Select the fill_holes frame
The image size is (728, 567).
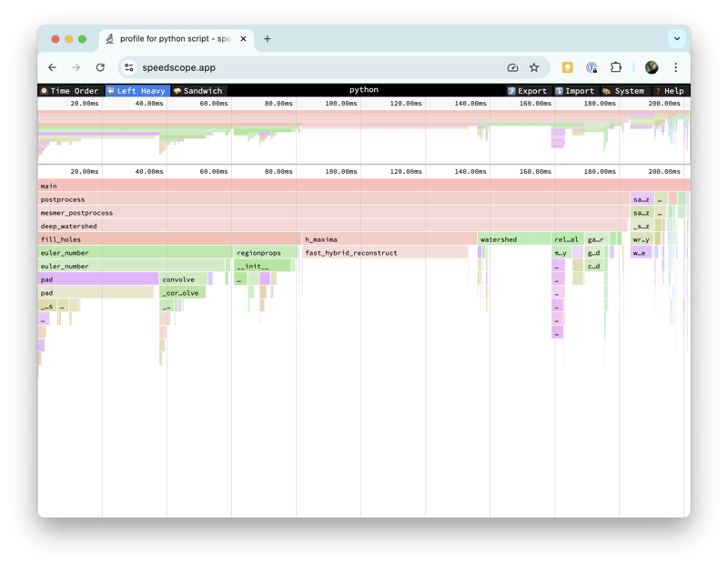169,239
